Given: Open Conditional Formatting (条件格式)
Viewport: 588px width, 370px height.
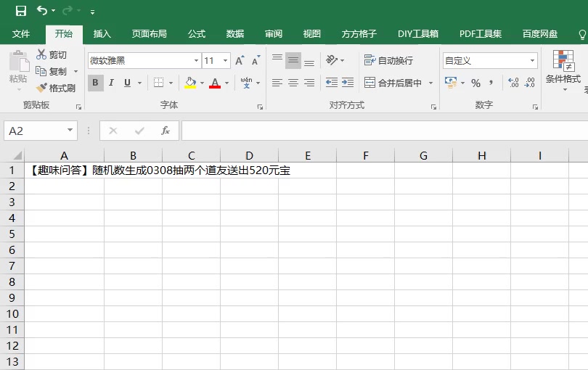Looking at the screenshot, I should tap(563, 68).
